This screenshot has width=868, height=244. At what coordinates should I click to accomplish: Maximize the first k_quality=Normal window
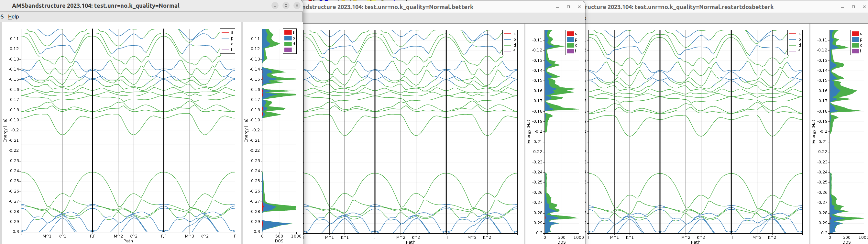[x=286, y=6]
